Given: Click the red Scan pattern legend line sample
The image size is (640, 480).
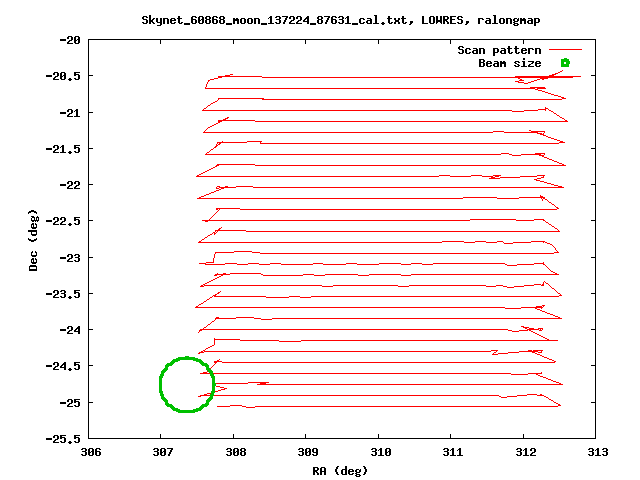Looking at the screenshot, I should pos(565,50).
